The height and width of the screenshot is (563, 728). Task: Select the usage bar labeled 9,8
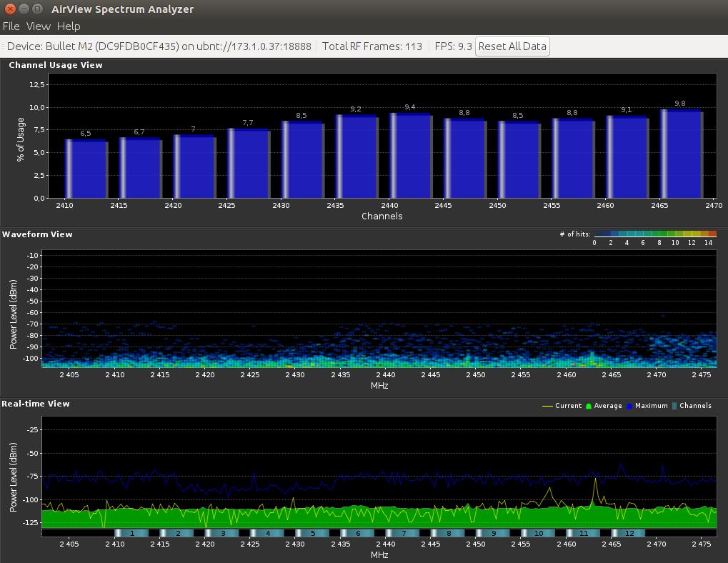pos(682,153)
